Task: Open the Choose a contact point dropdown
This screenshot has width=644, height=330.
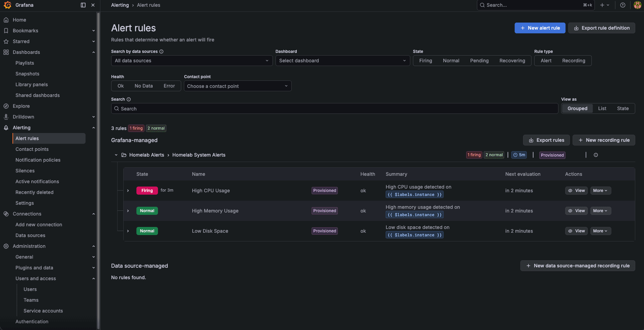Action: point(237,86)
